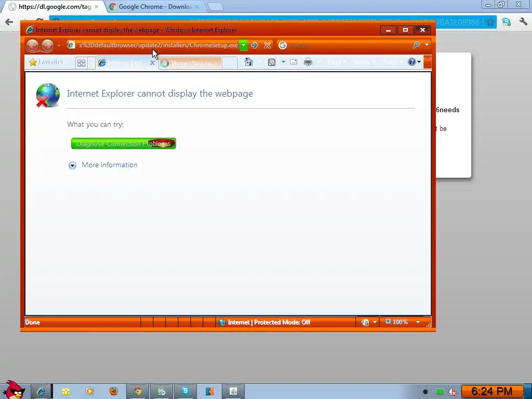Click the Read Mail envelope icon

pos(294,62)
